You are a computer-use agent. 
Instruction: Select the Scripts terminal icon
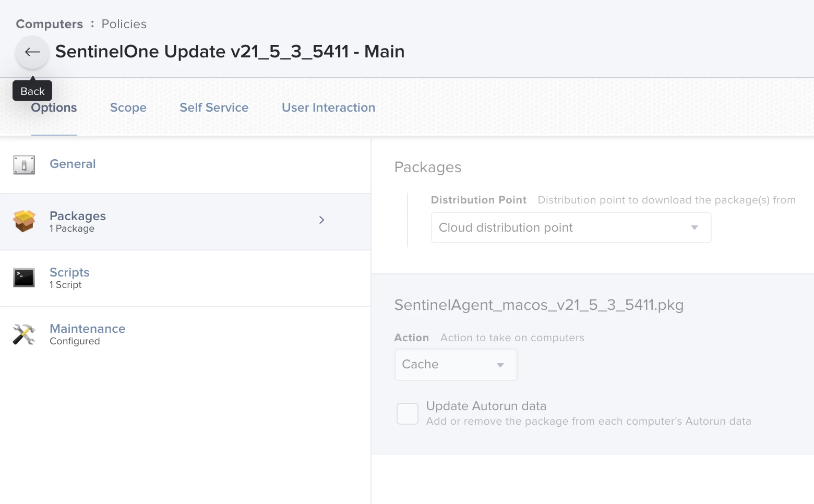coord(24,278)
